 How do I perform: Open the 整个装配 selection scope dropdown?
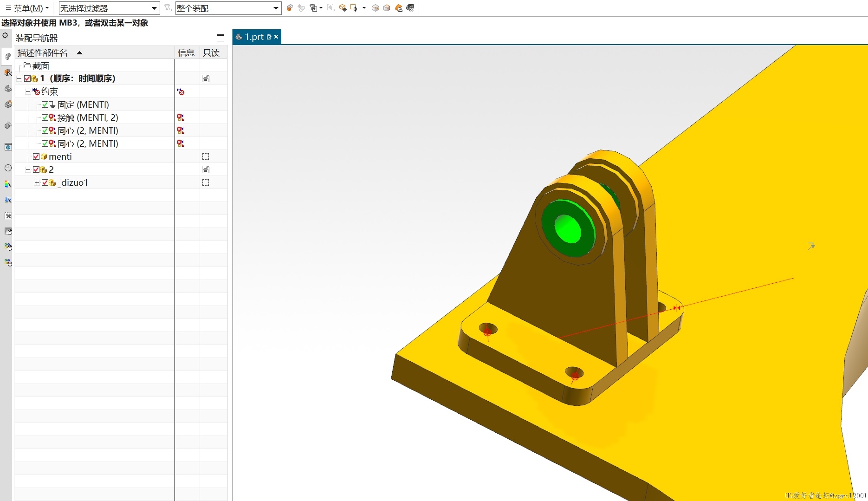(228, 8)
